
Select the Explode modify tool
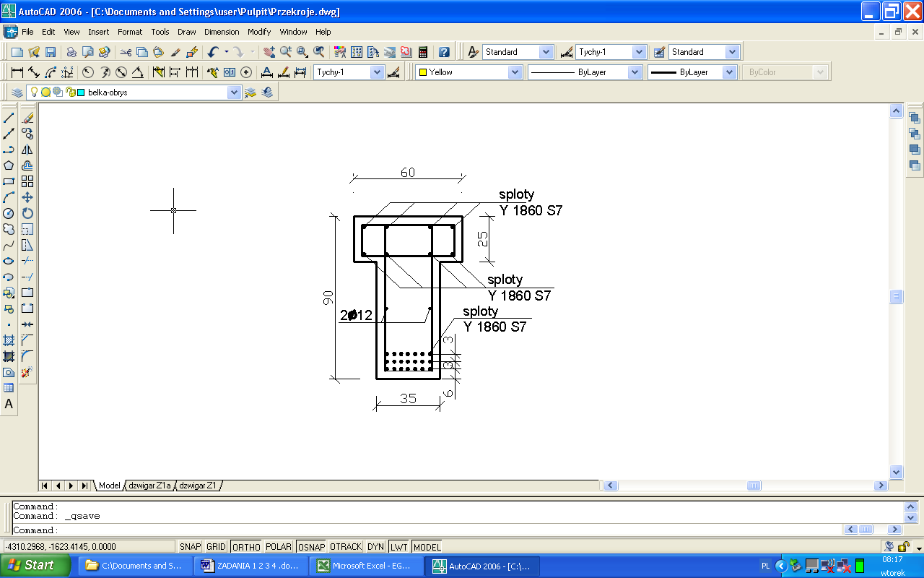pos(27,372)
